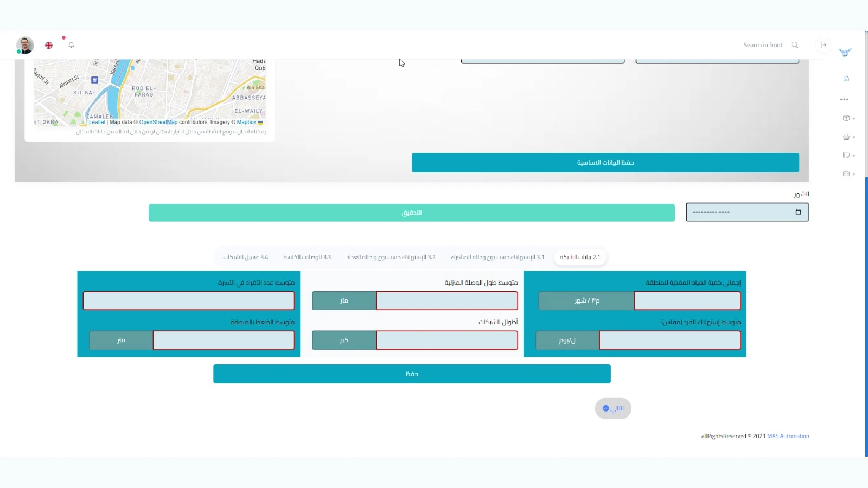Open the home icon in sidebar

[846, 79]
